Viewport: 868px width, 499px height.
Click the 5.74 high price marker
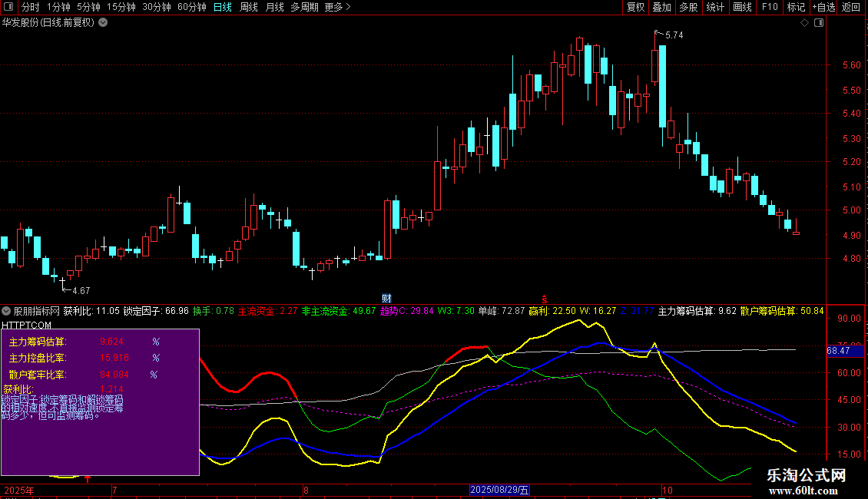pyautogui.click(x=673, y=35)
